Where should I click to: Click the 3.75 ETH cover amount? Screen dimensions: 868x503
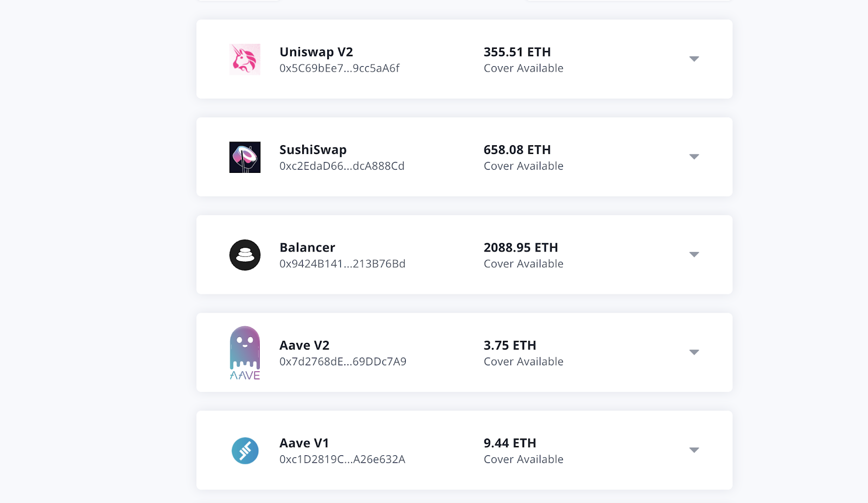[x=510, y=345]
